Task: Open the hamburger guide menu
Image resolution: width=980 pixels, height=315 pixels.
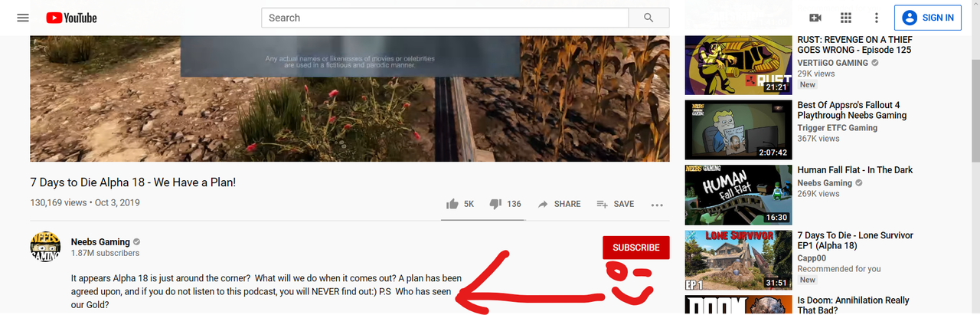Action: 23,18
